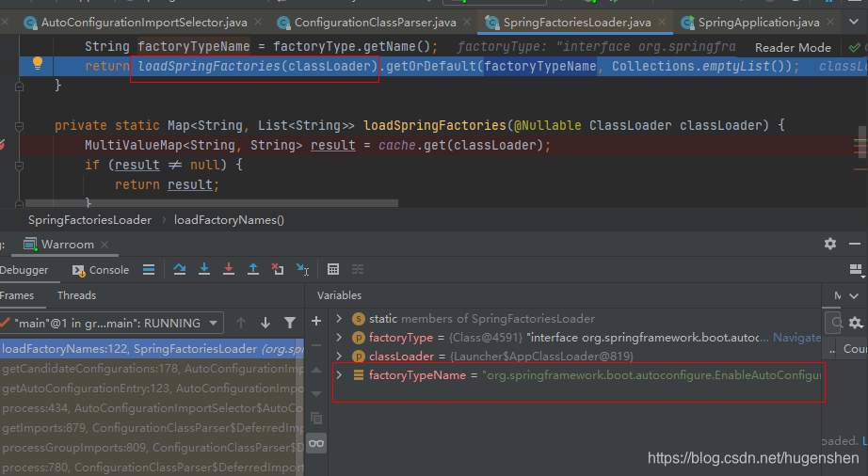Click the settings gear beside the search icon

coord(856,323)
